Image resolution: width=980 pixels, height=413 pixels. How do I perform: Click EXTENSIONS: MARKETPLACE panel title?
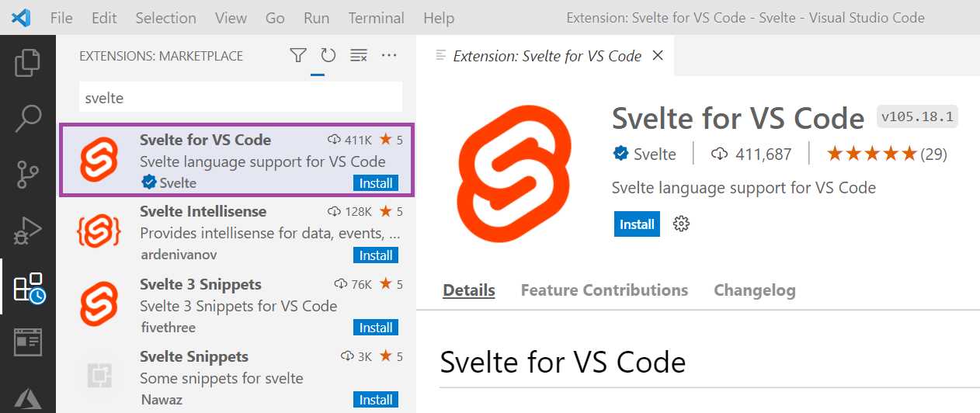point(161,56)
